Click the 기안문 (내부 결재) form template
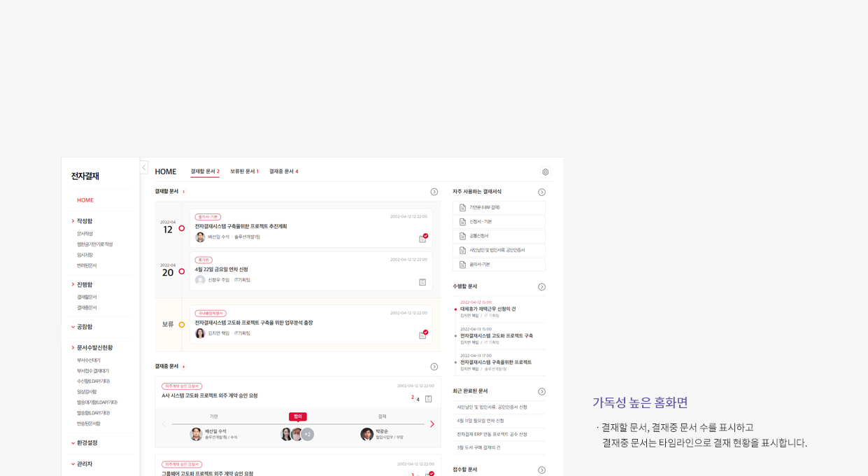 499,208
